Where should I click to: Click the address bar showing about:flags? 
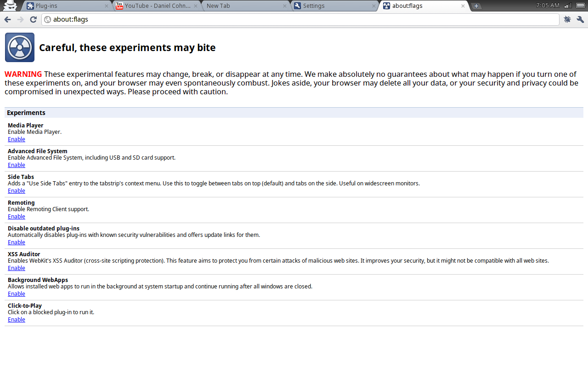click(x=299, y=19)
